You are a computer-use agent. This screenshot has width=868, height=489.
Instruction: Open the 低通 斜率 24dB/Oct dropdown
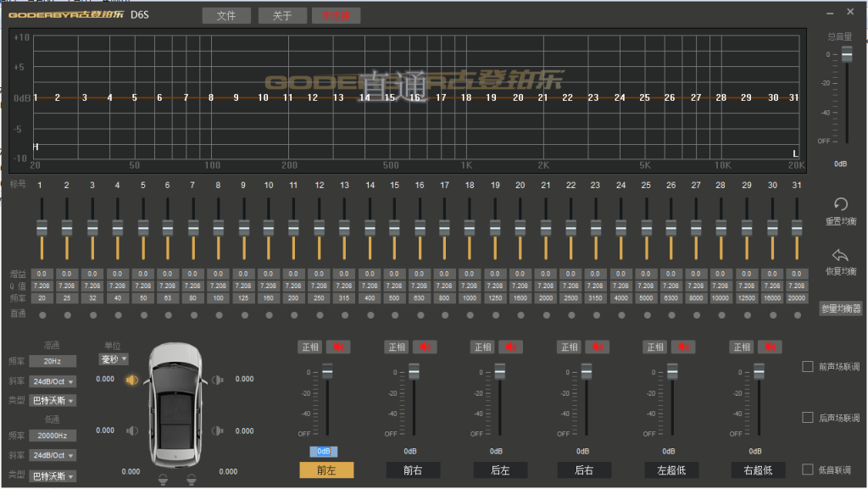click(53, 455)
